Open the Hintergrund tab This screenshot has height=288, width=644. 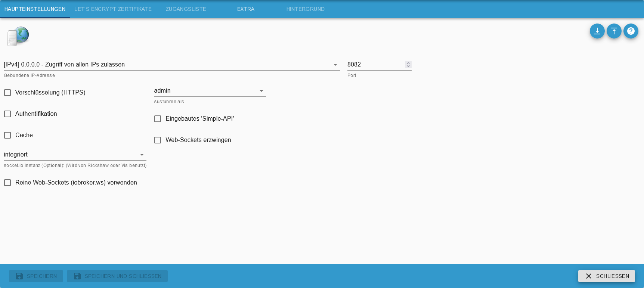(306, 9)
